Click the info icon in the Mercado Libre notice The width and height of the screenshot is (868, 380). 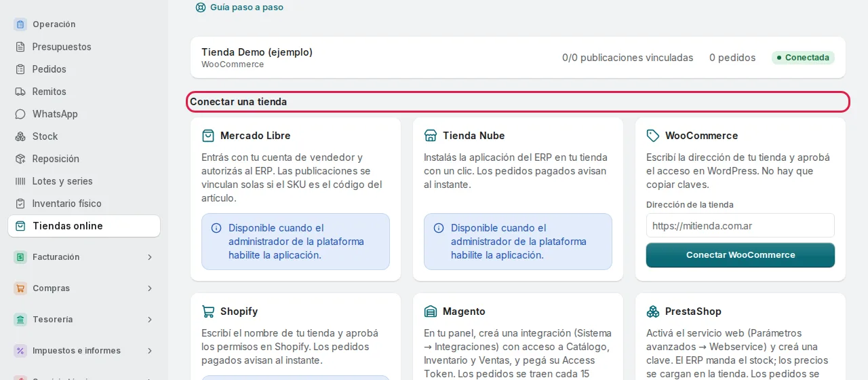(x=216, y=228)
